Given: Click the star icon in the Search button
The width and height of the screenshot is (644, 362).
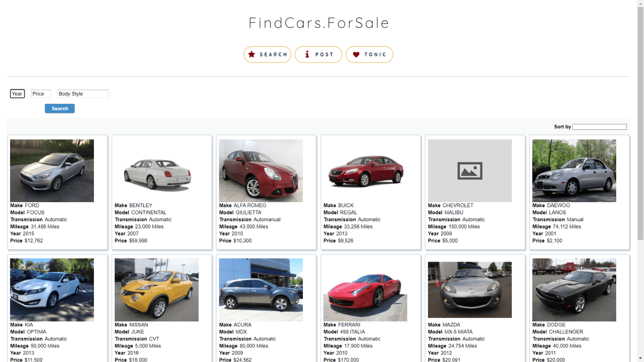Looking at the screenshot, I should click(252, 54).
